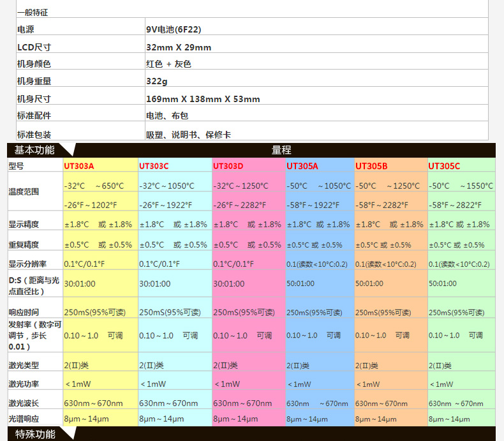
Task: Click the 32mm X 29mm LCD size value
Action: point(179,47)
